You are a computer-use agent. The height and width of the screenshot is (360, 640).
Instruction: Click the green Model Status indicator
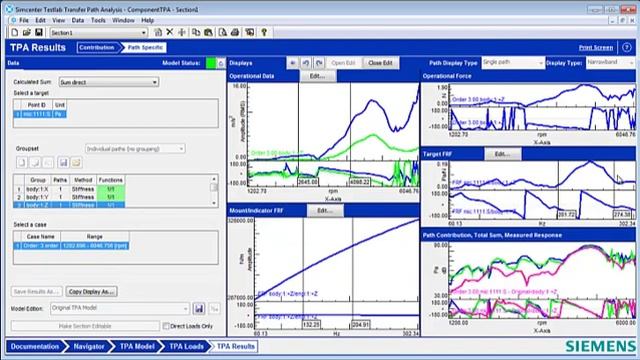click(x=211, y=63)
